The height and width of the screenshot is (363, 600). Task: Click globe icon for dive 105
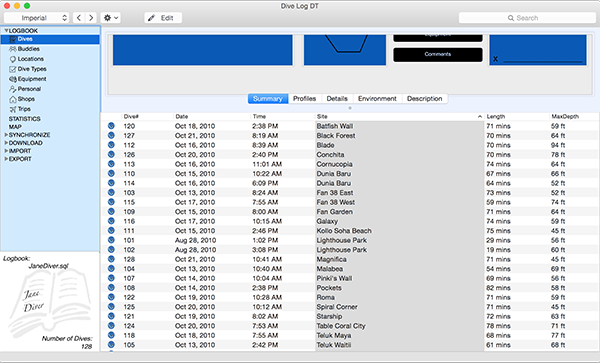click(111, 345)
